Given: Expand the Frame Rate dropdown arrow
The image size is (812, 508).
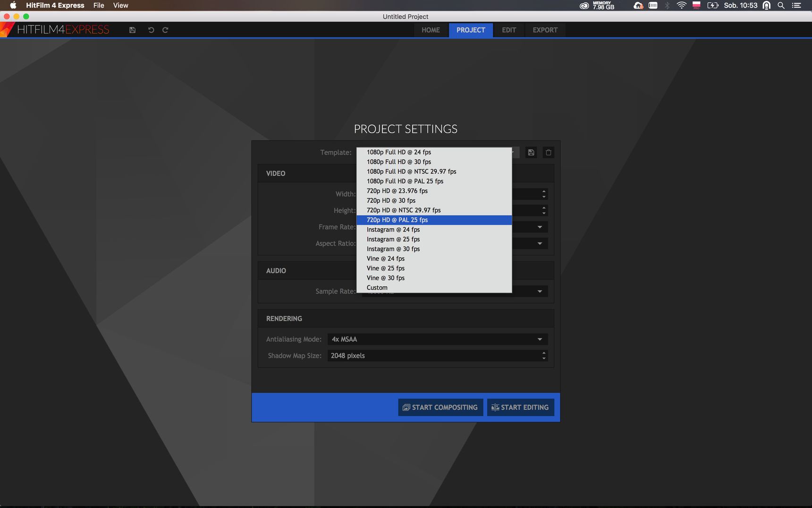Looking at the screenshot, I should tap(540, 227).
